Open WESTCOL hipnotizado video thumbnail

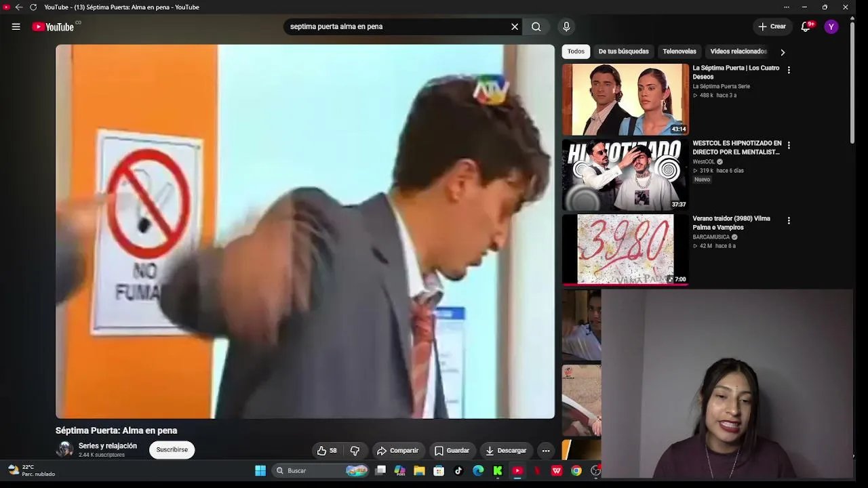click(x=625, y=175)
